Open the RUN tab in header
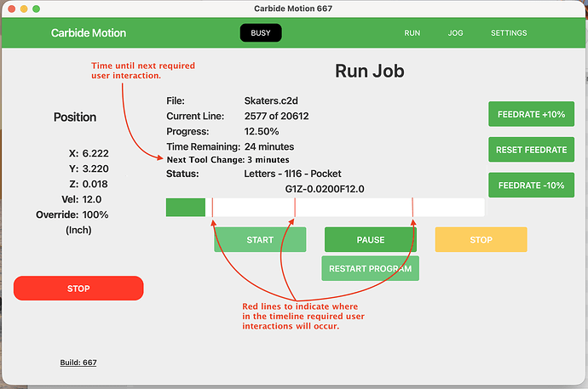 coord(412,33)
